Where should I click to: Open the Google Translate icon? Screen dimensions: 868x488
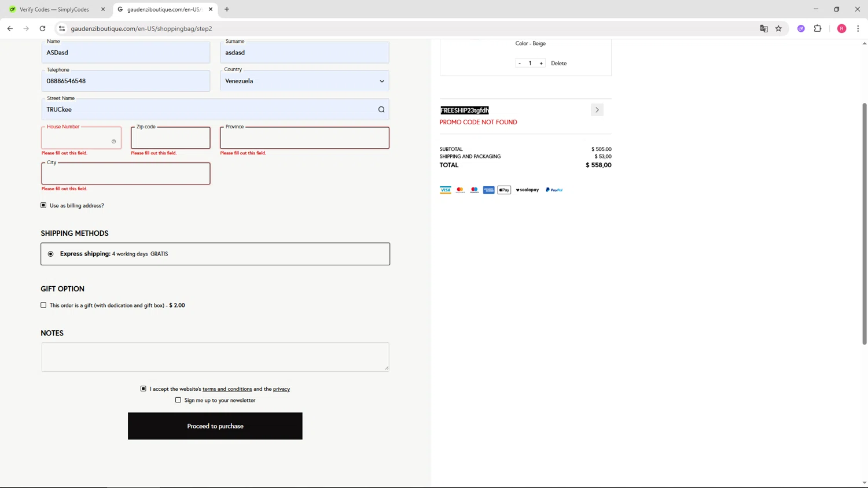(764, 28)
